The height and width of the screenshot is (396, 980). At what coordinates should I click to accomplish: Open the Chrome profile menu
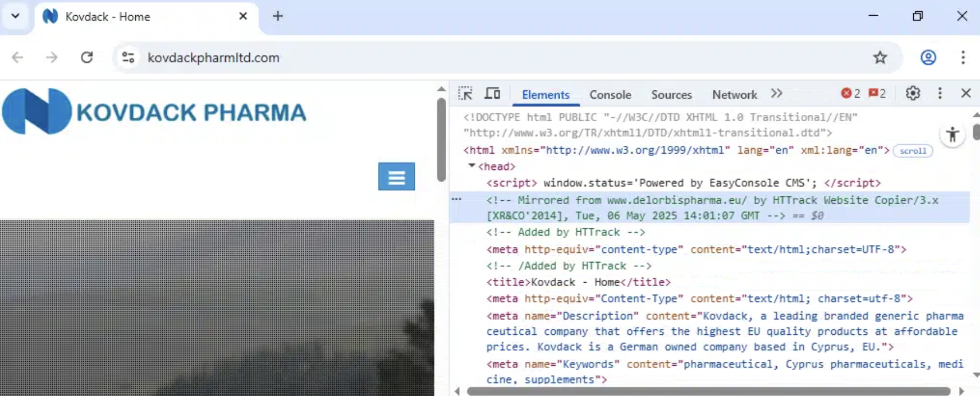click(928, 57)
